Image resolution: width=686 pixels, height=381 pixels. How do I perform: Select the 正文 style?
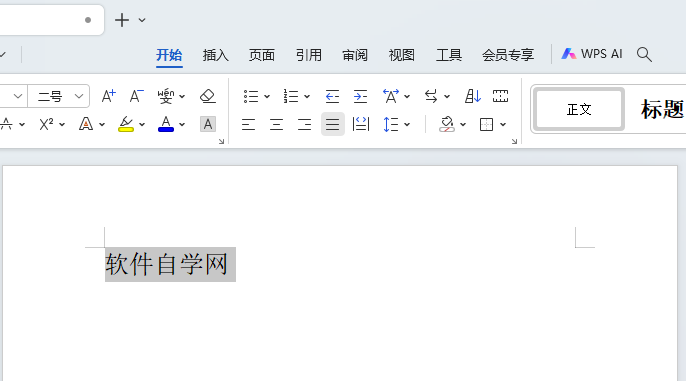point(579,109)
